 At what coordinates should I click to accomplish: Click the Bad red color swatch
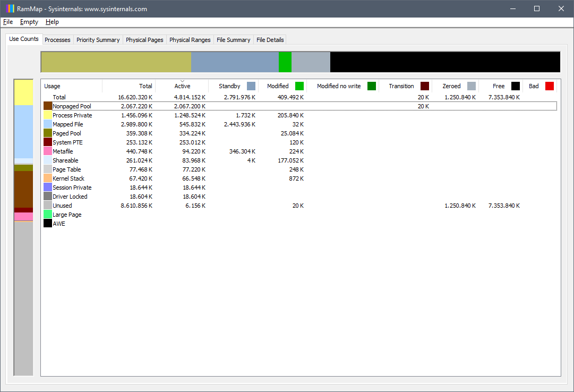(550, 86)
